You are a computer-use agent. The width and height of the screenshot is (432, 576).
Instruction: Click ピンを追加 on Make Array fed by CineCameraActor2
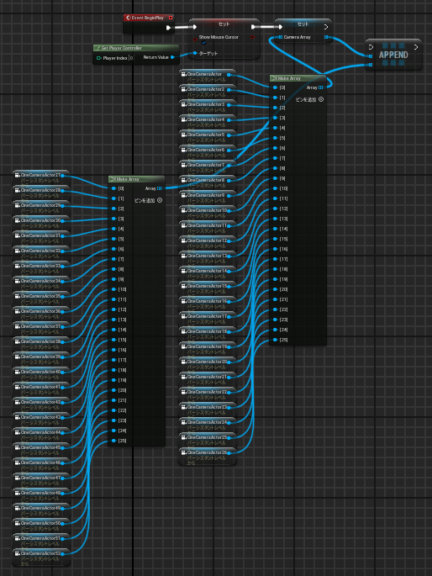click(x=310, y=100)
